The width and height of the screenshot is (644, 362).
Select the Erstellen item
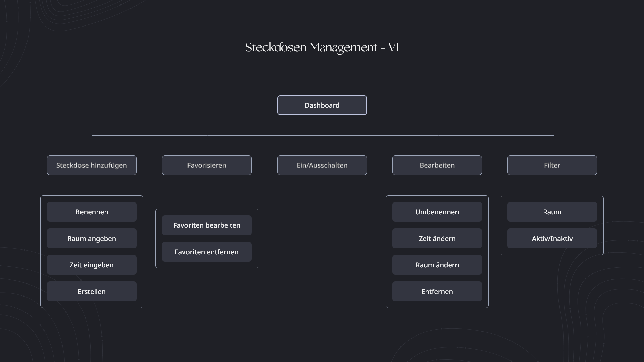(91, 291)
